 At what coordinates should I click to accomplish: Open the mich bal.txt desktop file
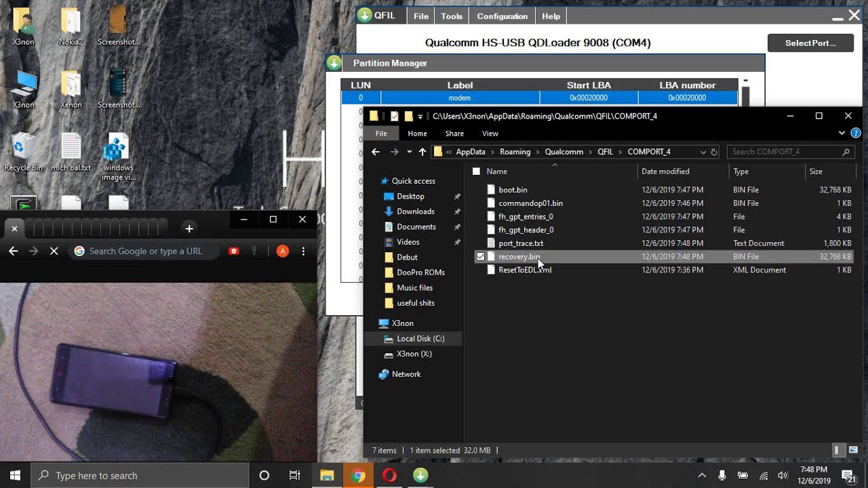(x=71, y=152)
